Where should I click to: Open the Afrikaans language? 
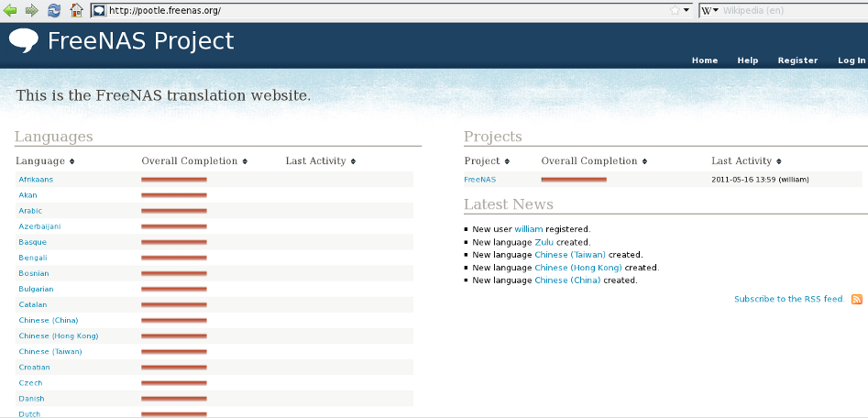(36, 180)
